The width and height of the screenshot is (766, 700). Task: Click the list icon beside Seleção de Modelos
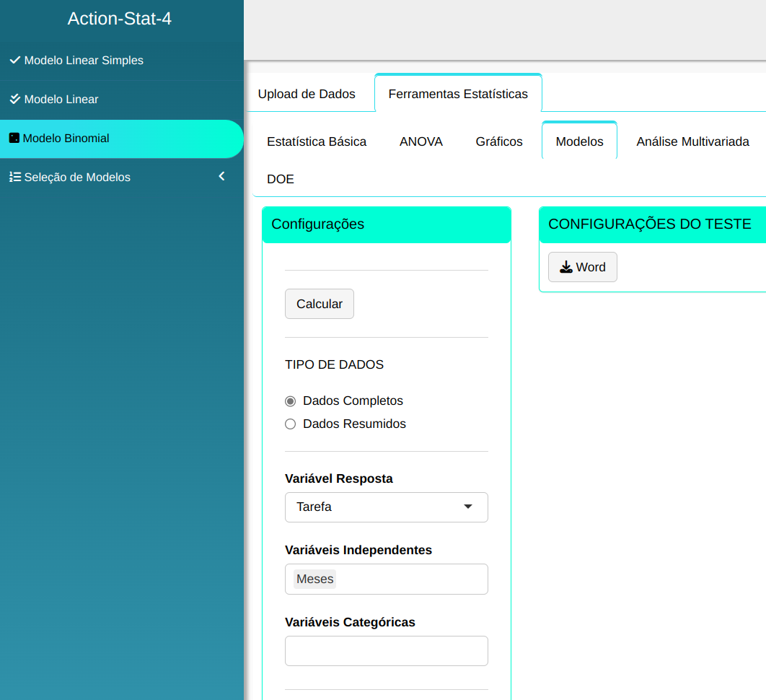pos(14,178)
